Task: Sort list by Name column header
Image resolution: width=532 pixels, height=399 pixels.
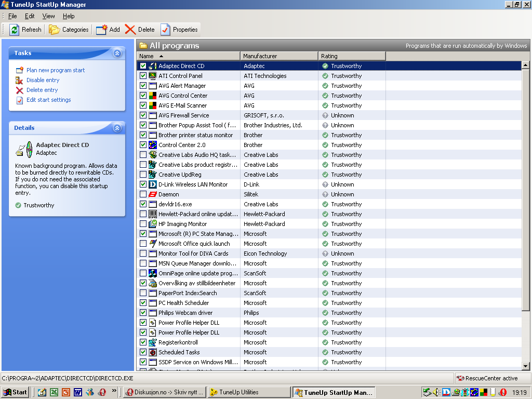Action: pyautogui.click(x=147, y=56)
